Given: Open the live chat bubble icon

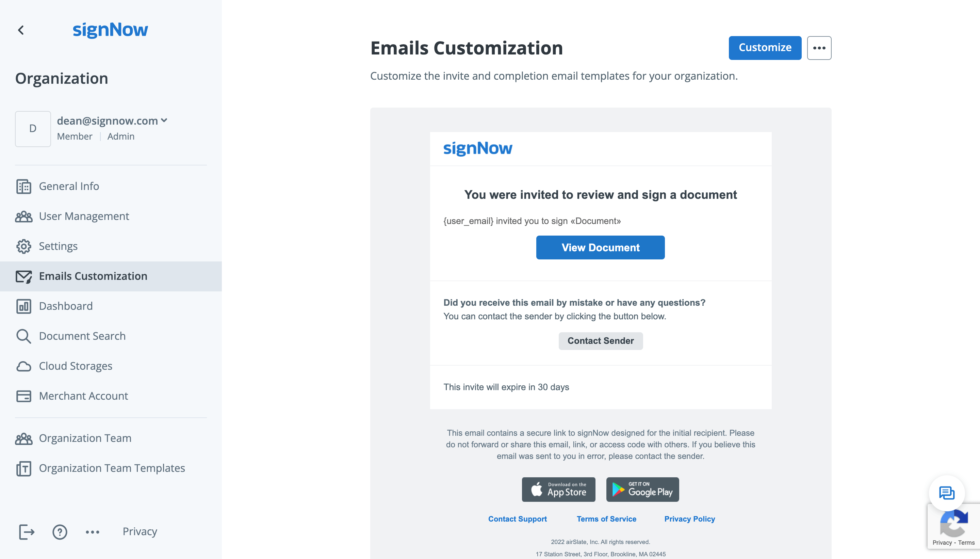Looking at the screenshot, I should click(x=946, y=493).
